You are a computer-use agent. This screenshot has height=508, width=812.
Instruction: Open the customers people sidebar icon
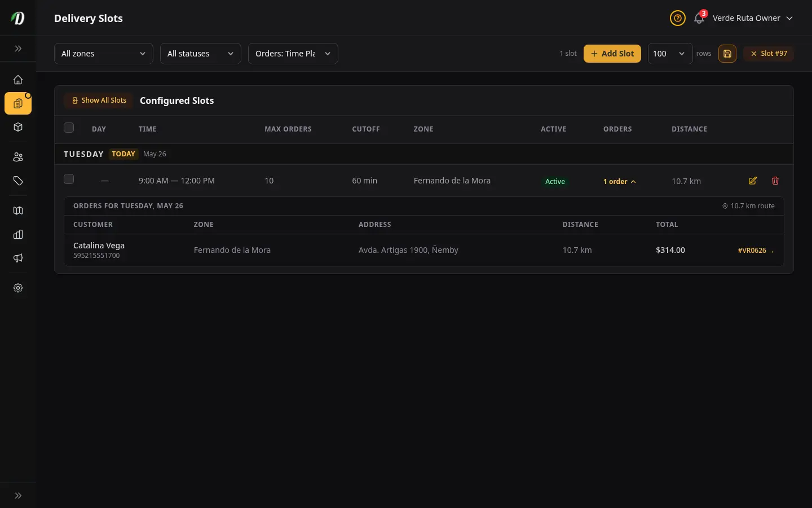[x=18, y=157]
